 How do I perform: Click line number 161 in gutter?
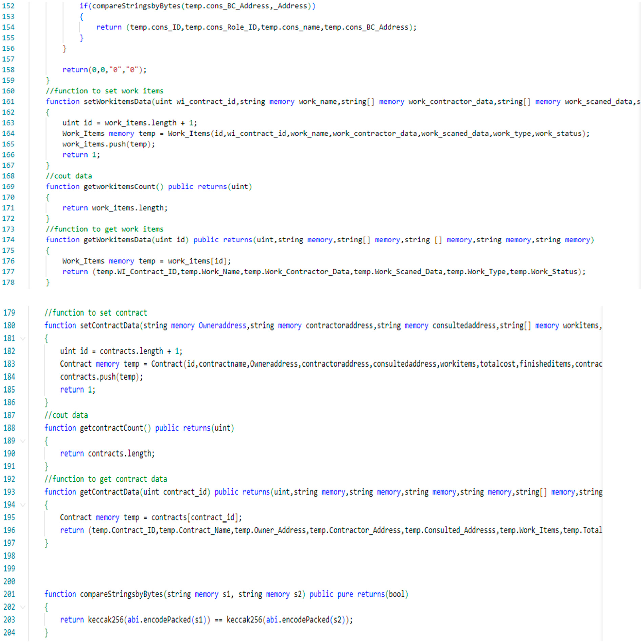pos(8,102)
